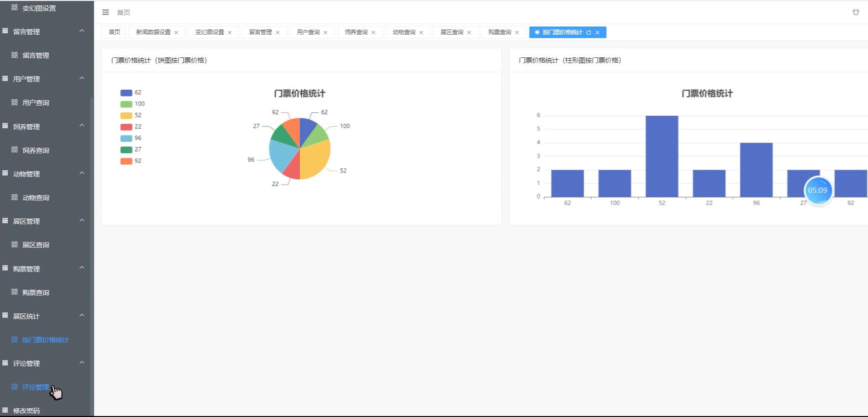Image resolution: width=868 pixels, height=417 pixels.
Task: Open 按门票价格统计 in the sidebar
Action: [x=47, y=339]
